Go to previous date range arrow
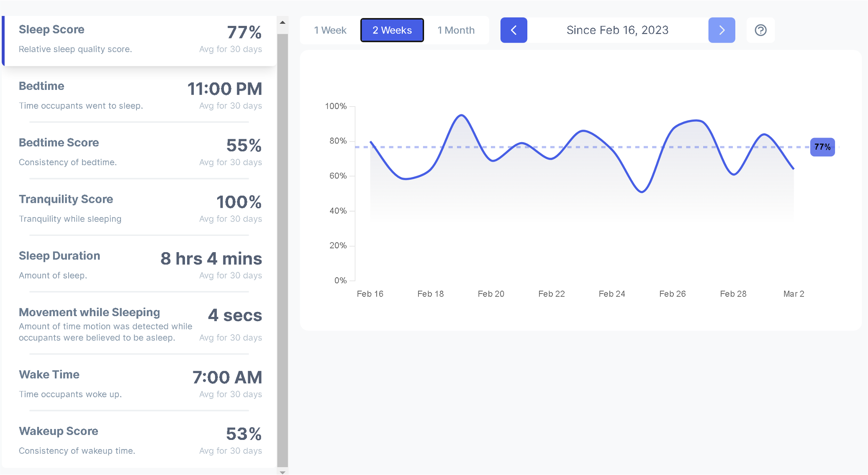Viewport: 868px width, 475px height. click(514, 30)
